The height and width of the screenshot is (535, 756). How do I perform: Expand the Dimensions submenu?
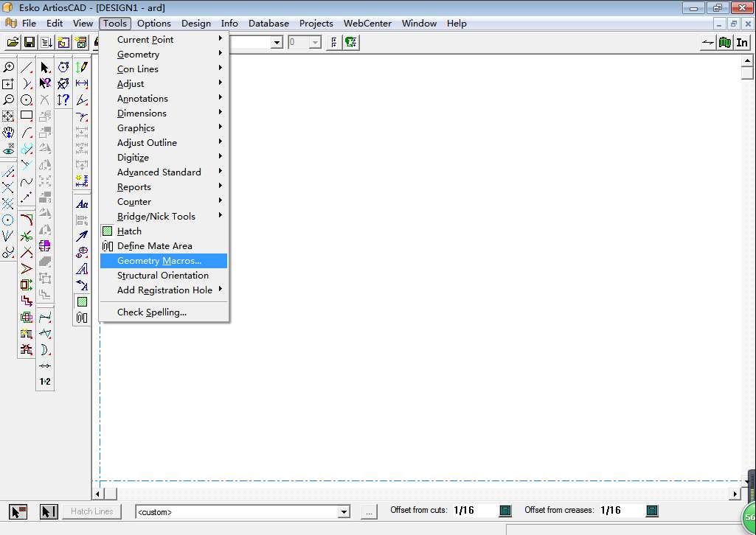click(x=164, y=113)
